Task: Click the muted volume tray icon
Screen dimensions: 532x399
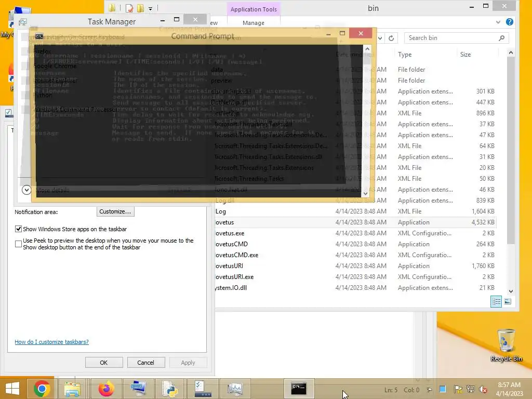Action: 483,390
